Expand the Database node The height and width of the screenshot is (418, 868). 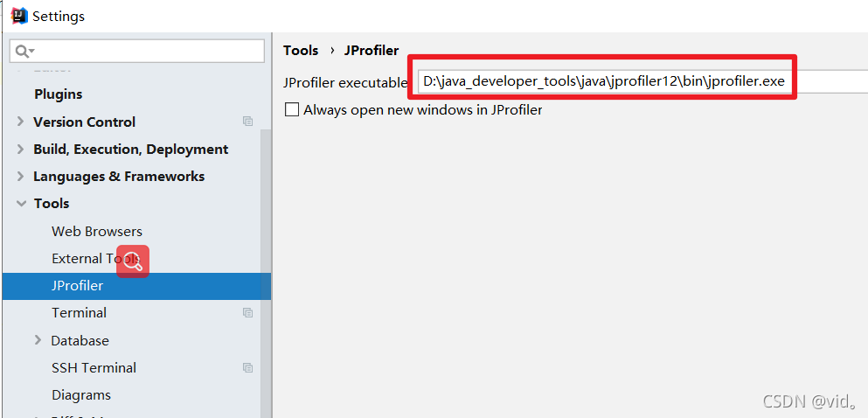click(38, 340)
